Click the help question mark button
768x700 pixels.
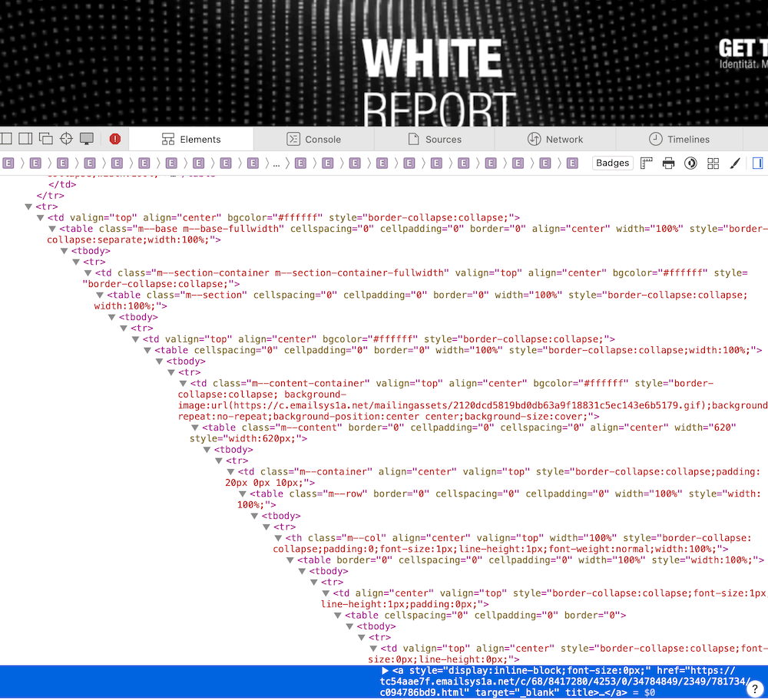[x=754, y=688]
